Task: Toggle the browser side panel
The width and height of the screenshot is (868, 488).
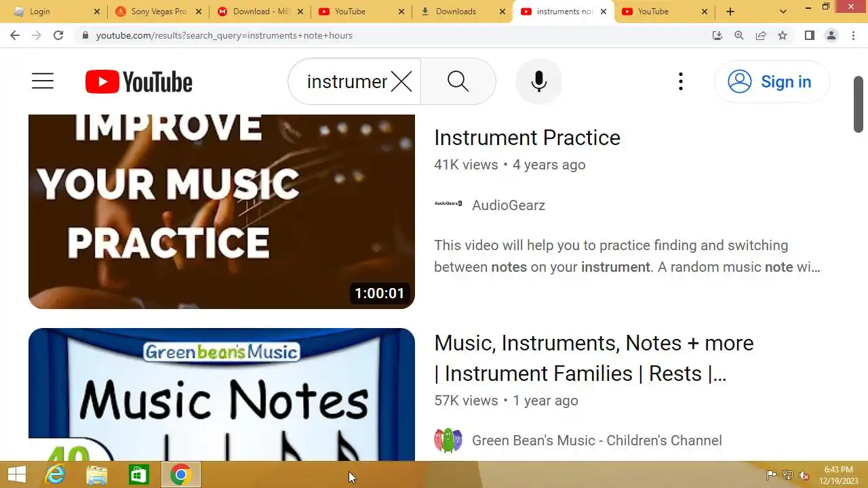Action: [810, 35]
